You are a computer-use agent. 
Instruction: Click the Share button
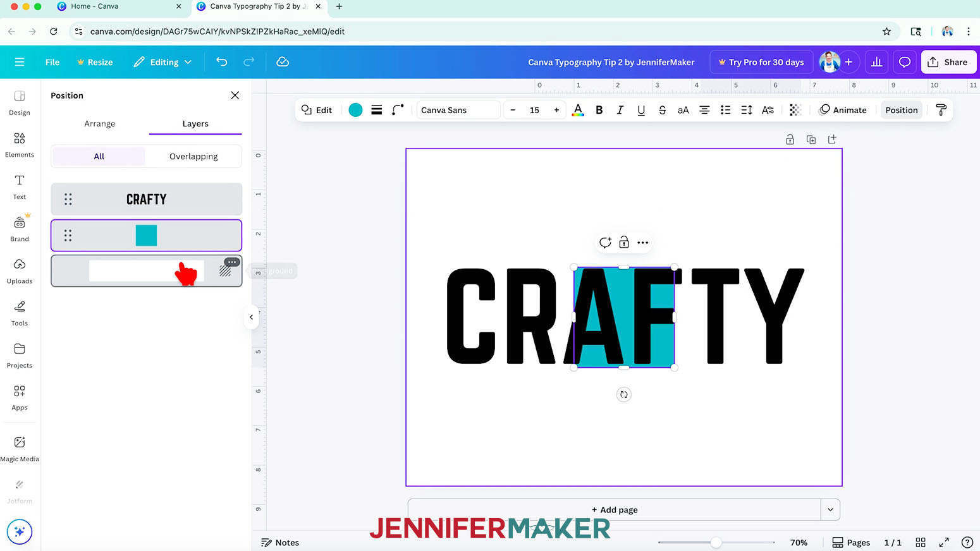(x=948, y=62)
